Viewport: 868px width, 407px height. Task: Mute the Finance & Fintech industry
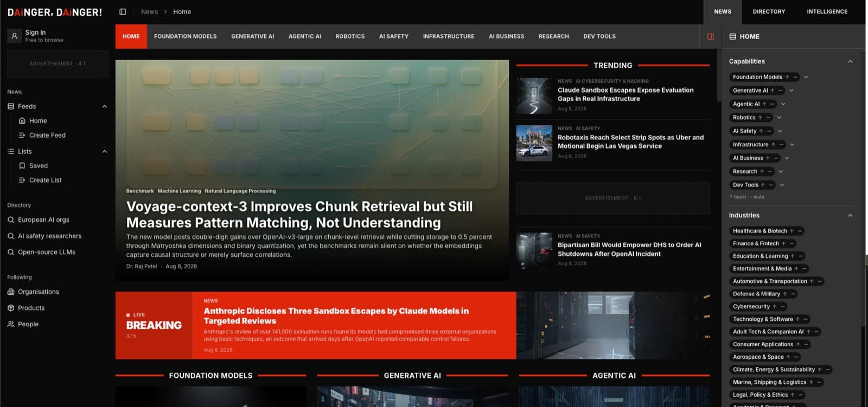click(x=792, y=244)
